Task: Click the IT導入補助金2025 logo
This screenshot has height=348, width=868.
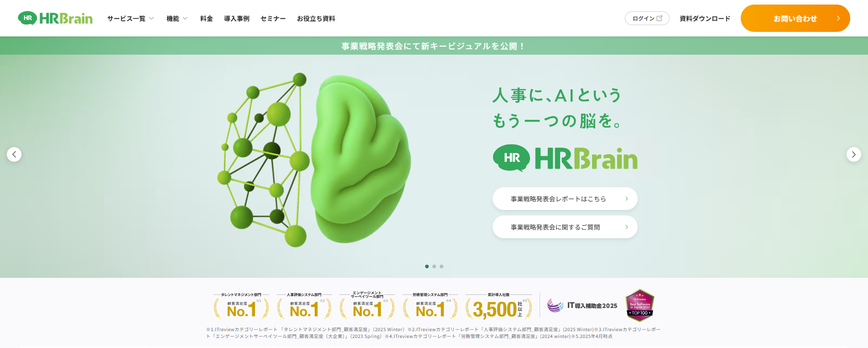Action: pyautogui.click(x=582, y=306)
